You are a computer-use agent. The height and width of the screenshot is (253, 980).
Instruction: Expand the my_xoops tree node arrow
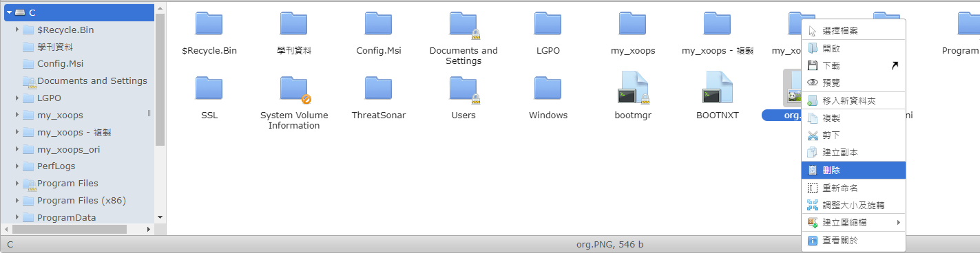click(x=17, y=115)
